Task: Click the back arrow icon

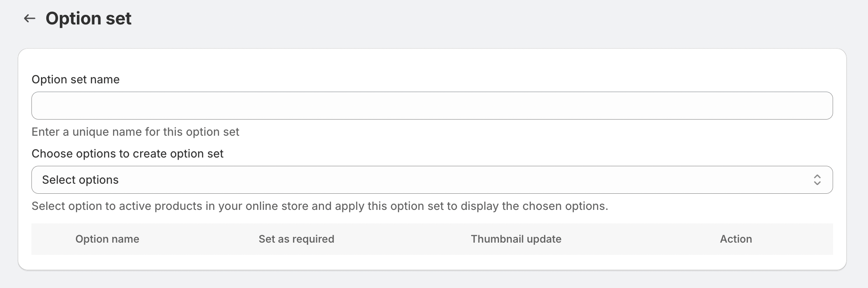Action: pos(29,18)
